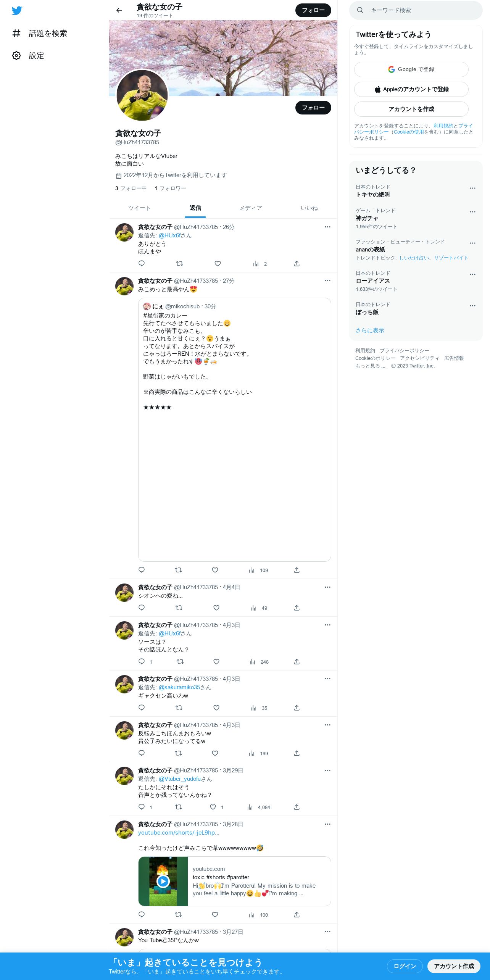Screen dimensions: 490x980
Task: Open more menu on the ソースは？ tweet
Action: point(327,625)
